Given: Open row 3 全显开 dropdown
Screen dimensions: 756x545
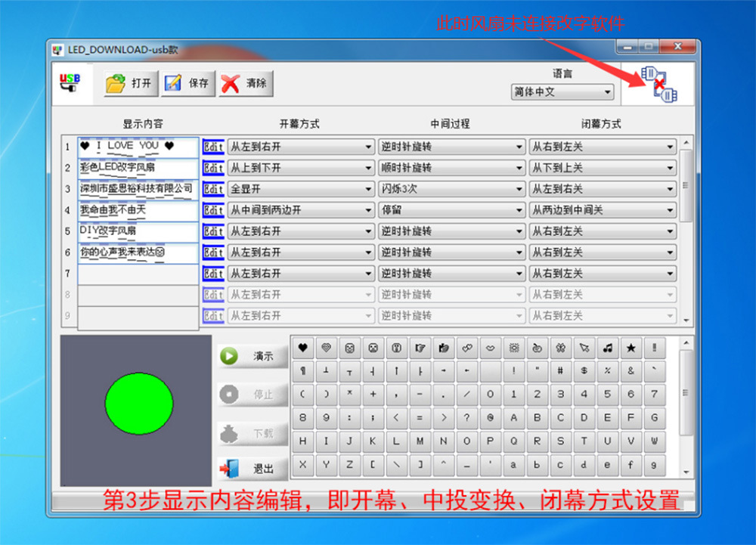Looking at the screenshot, I should 301,189.
